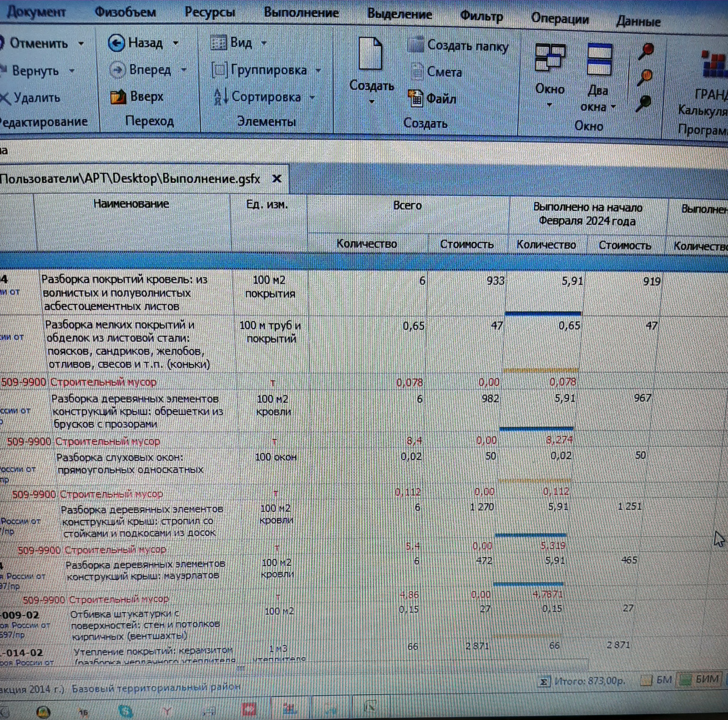Click progress bar in слуховых окон row
The image size is (728, 720).
click(x=535, y=480)
